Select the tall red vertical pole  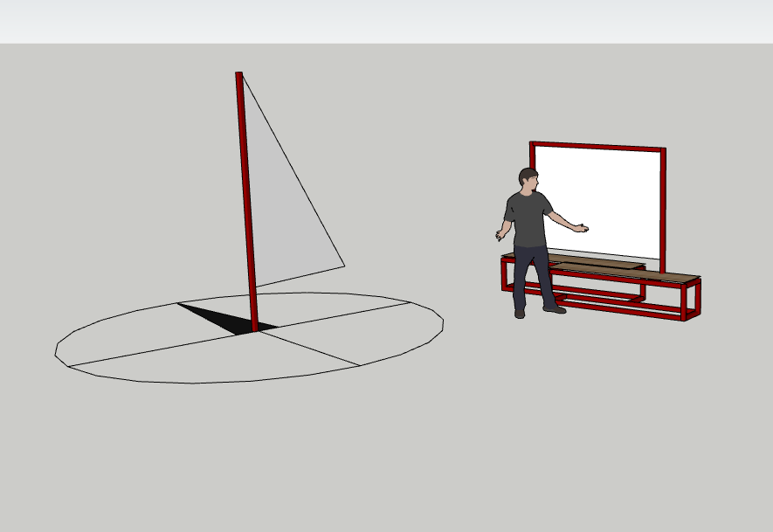pyautogui.click(x=246, y=201)
